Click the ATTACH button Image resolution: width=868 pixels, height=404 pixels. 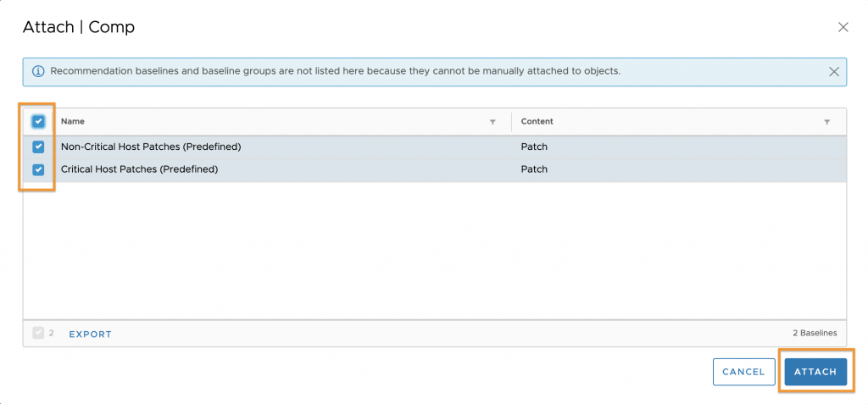pos(815,372)
